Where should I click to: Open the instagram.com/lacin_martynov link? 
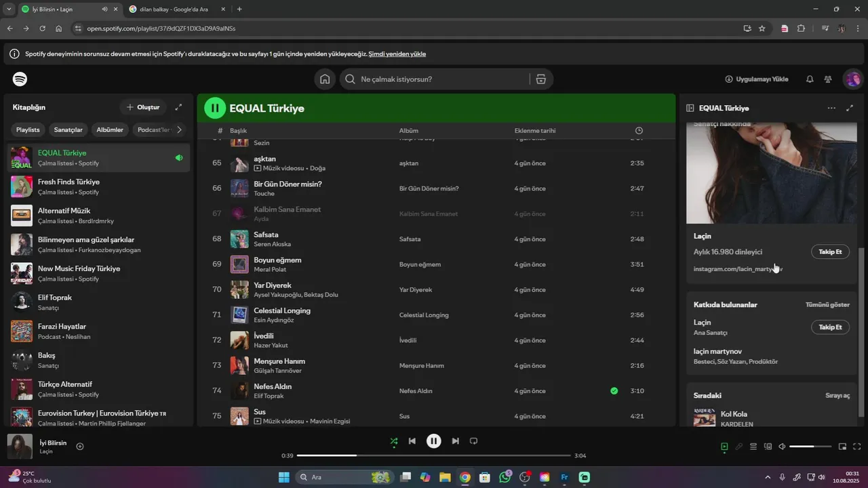[738, 269]
